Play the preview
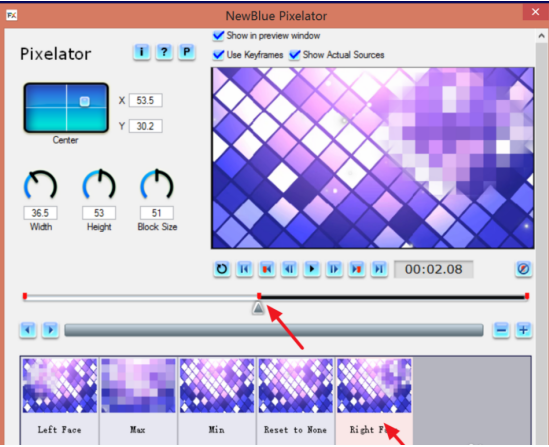The width and height of the screenshot is (549, 447). click(312, 269)
